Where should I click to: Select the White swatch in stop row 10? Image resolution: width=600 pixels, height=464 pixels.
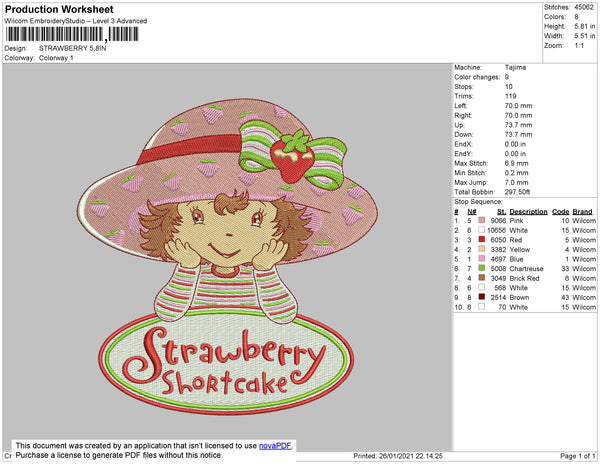pyautogui.click(x=482, y=306)
